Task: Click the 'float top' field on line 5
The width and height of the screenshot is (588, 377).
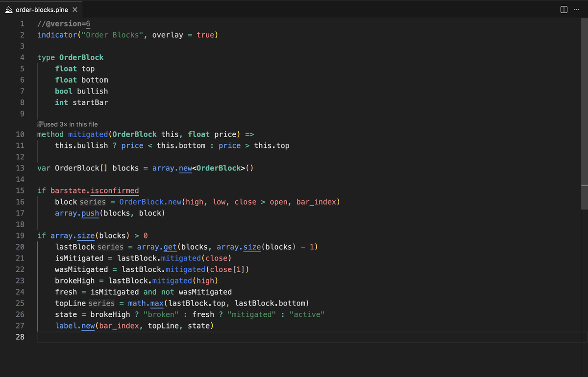Action: pyautogui.click(x=75, y=69)
